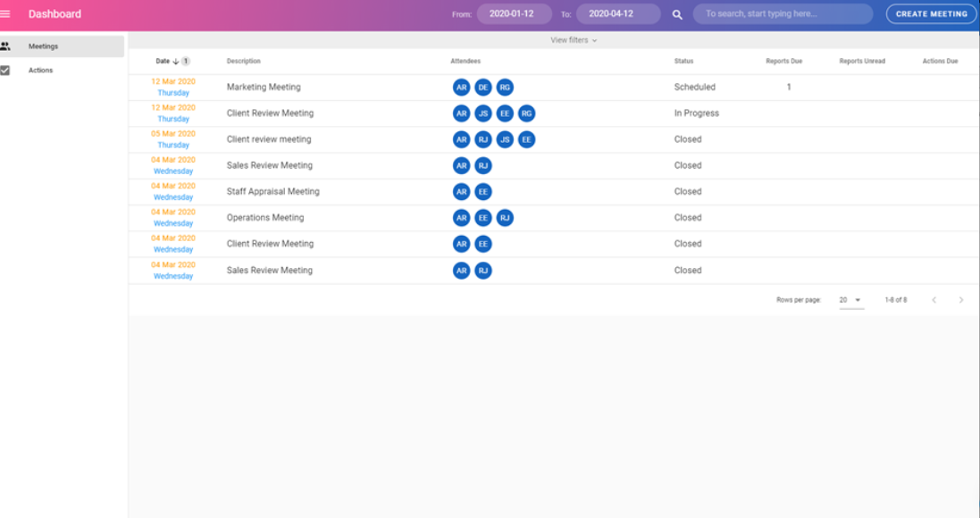Click the EE avatar on Staff Appraisal Meeting
This screenshot has width=980, height=518.
[482, 191]
